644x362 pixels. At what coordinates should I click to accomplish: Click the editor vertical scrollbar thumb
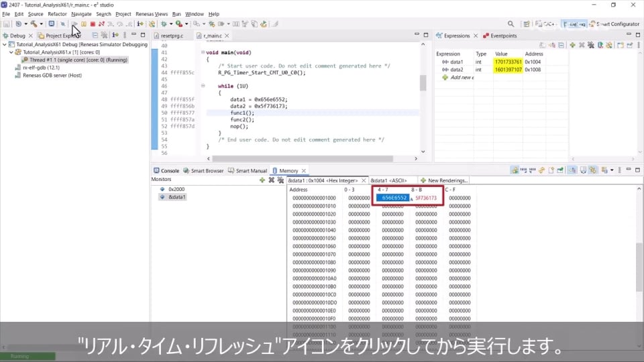click(423, 82)
